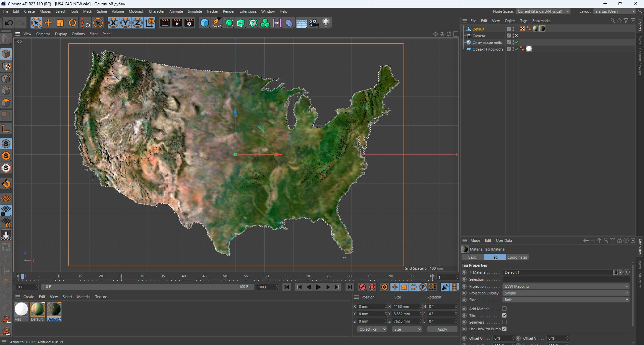Switch to the Coordinates tab

click(517, 257)
